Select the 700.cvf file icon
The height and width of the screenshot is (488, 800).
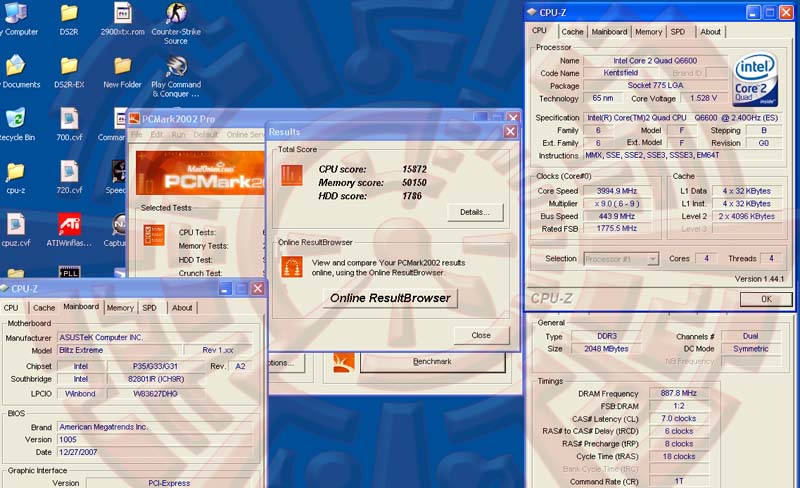click(x=69, y=118)
